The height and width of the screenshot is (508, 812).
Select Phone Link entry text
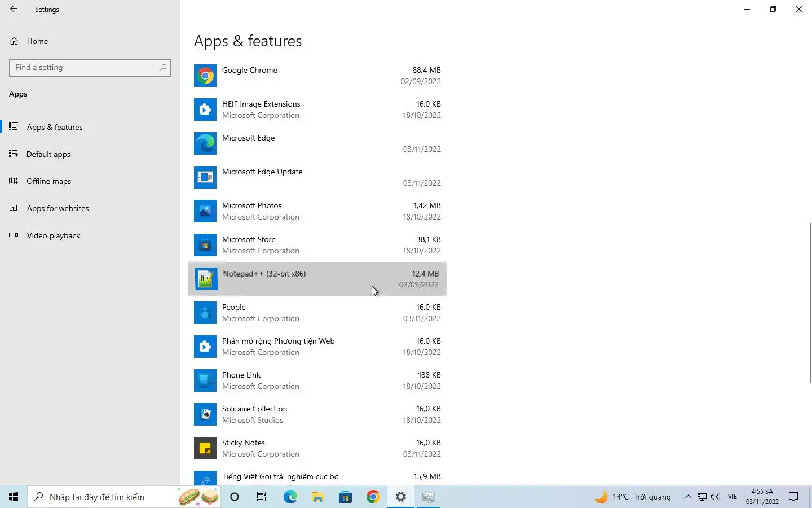tap(241, 375)
